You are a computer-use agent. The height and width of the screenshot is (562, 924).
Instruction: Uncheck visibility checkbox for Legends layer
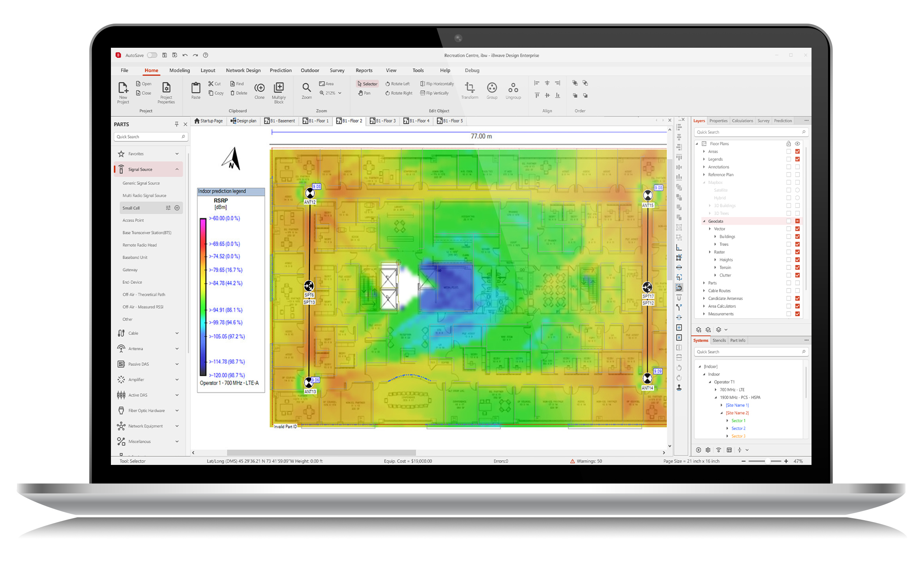coord(797,159)
